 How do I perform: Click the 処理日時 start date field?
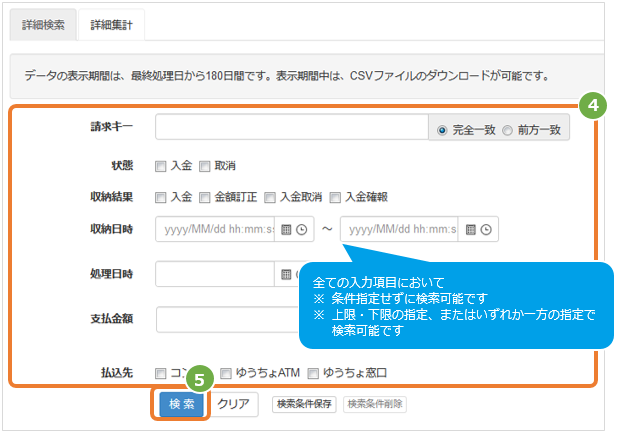(215, 274)
